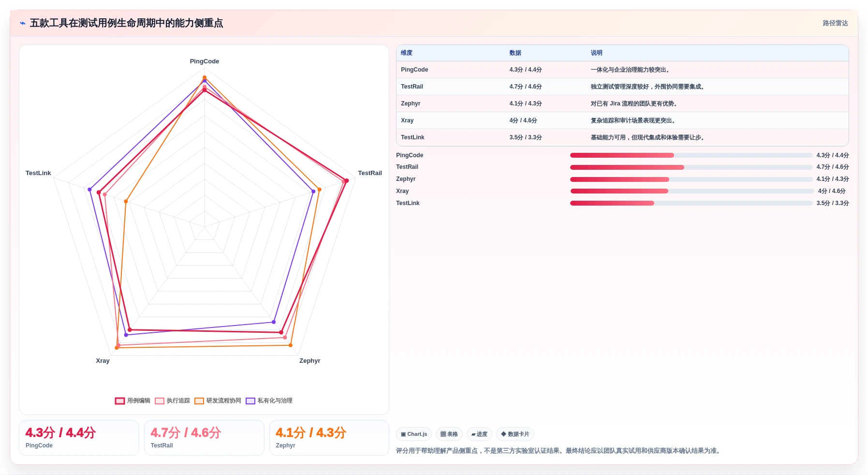This screenshot has width=868, height=475.
Task: Click the disclaimer text at the bottom
Action: (559, 451)
